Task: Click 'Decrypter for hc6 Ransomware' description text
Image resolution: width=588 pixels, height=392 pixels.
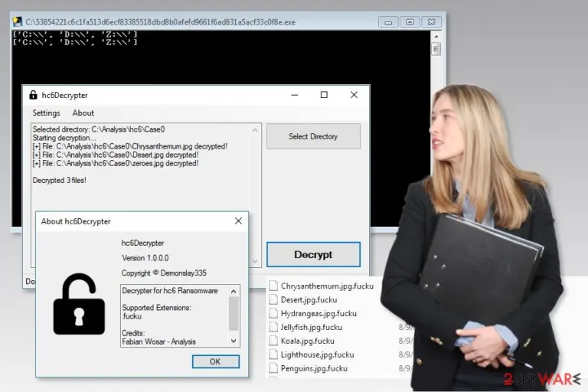Action: click(x=170, y=291)
